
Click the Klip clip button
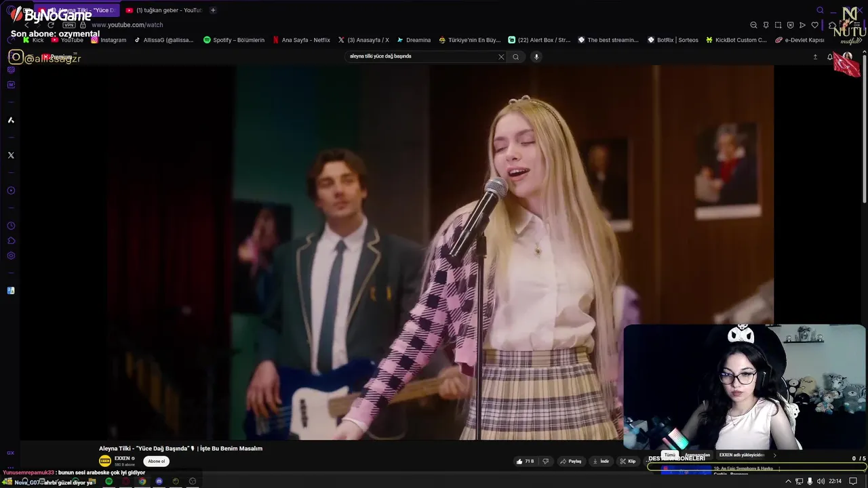click(627, 462)
